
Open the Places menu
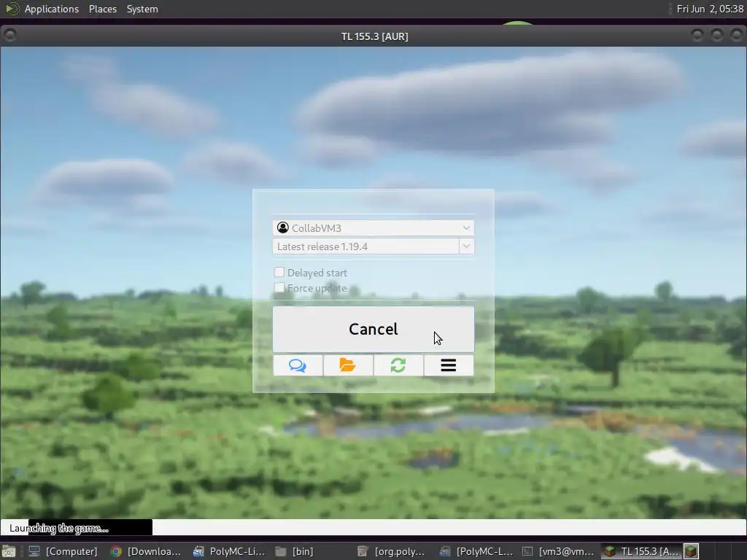pos(102,9)
